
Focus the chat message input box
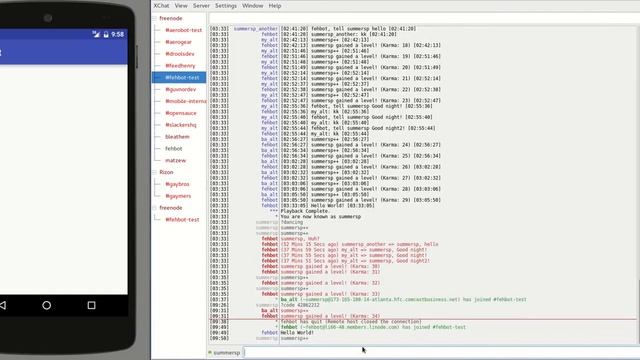point(442,353)
